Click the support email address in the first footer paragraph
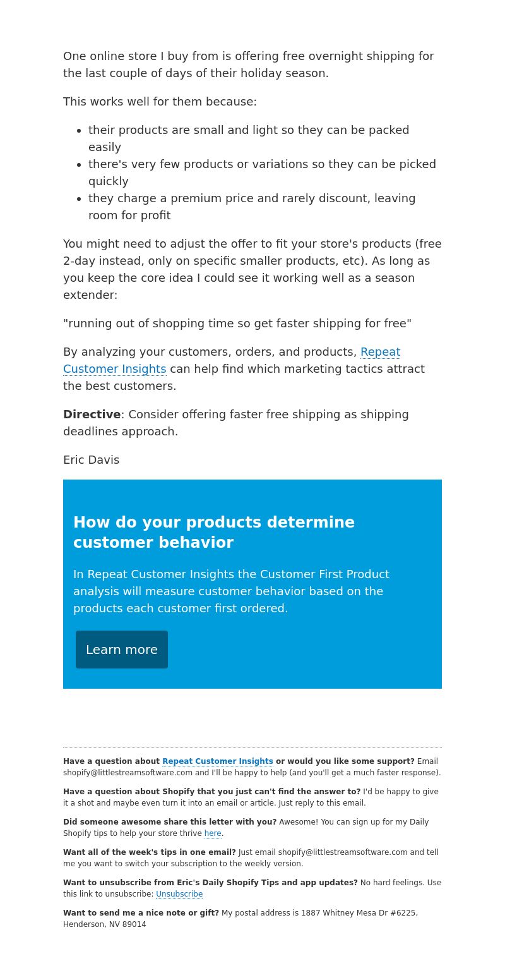This screenshot has height=980, width=505. pos(128,773)
